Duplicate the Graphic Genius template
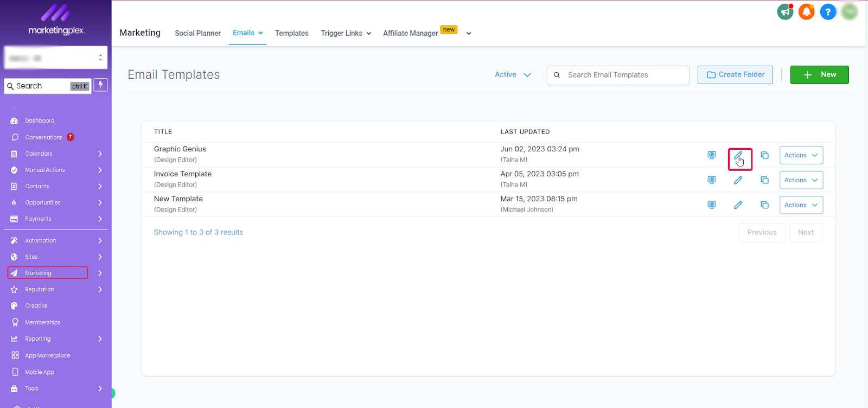 coord(764,155)
